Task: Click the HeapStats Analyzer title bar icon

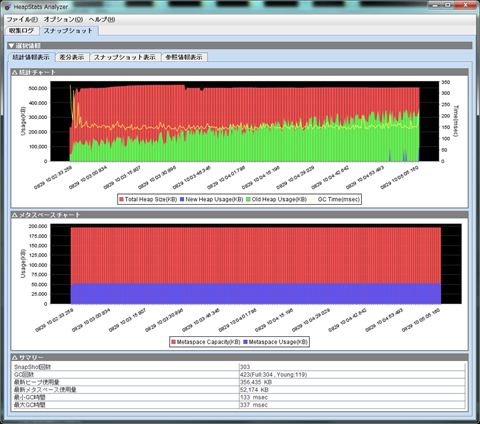Action: point(7,7)
